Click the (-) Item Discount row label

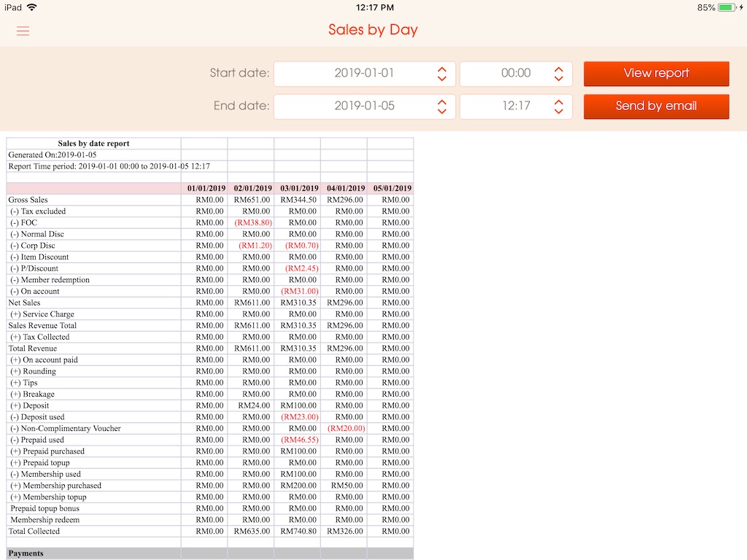point(39,257)
